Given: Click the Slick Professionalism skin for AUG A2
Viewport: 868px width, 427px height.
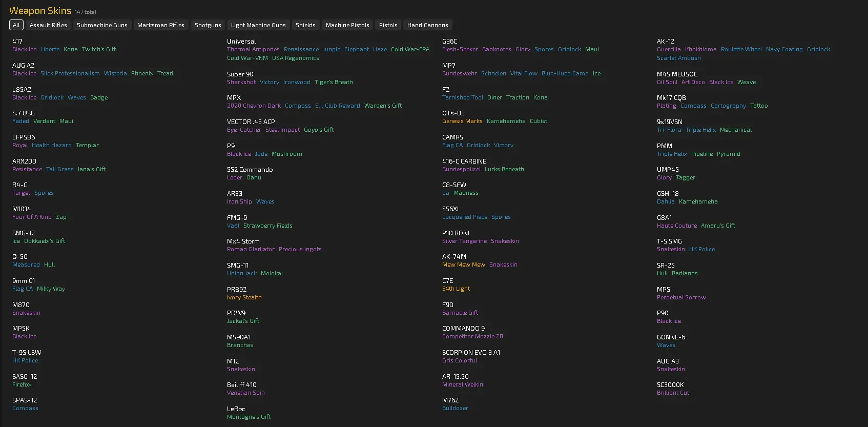Looking at the screenshot, I should (70, 73).
